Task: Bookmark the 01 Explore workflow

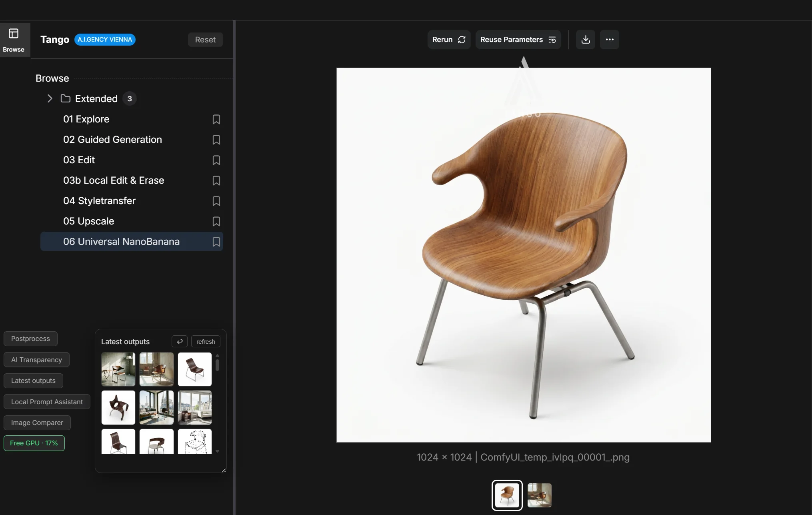Action: click(x=216, y=119)
